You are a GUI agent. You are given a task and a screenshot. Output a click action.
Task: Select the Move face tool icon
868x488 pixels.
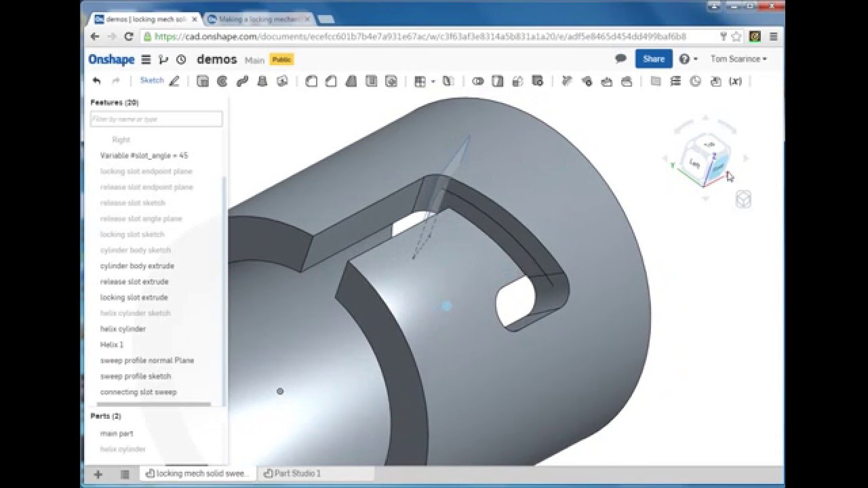click(x=607, y=81)
